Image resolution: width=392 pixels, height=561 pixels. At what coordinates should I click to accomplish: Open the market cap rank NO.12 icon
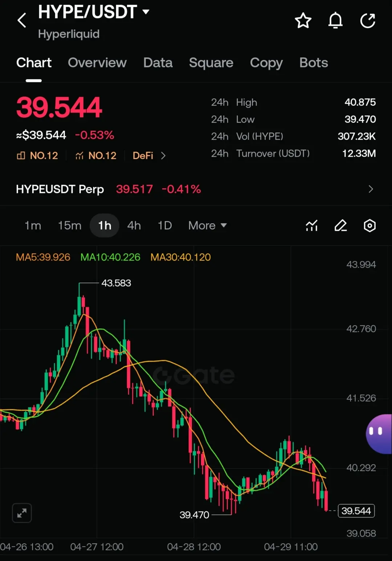click(21, 156)
